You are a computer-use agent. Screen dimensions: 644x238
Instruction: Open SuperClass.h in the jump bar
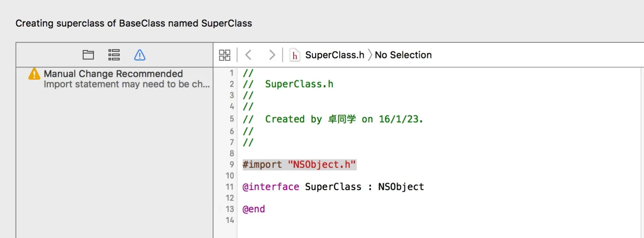coord(334,55)
